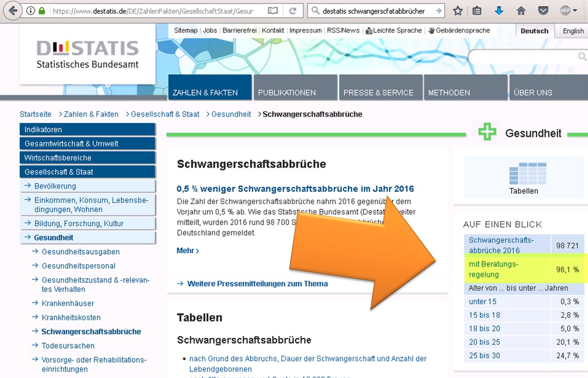
Task: Open Krankheitskosten sidebar item
Action: (71, 318)
